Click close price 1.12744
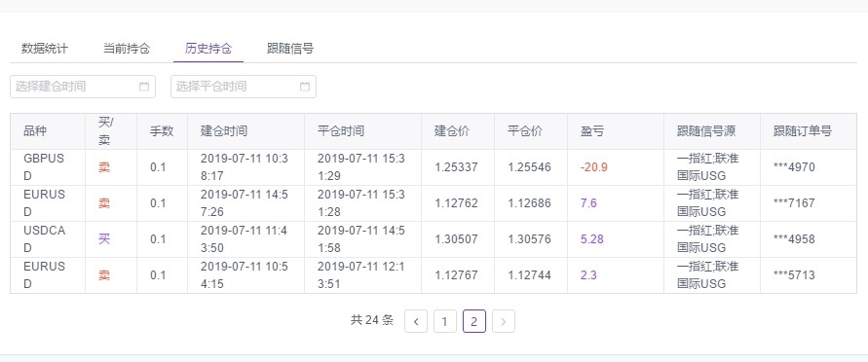This screenshot has width=868, height=362. pos(529,275)
